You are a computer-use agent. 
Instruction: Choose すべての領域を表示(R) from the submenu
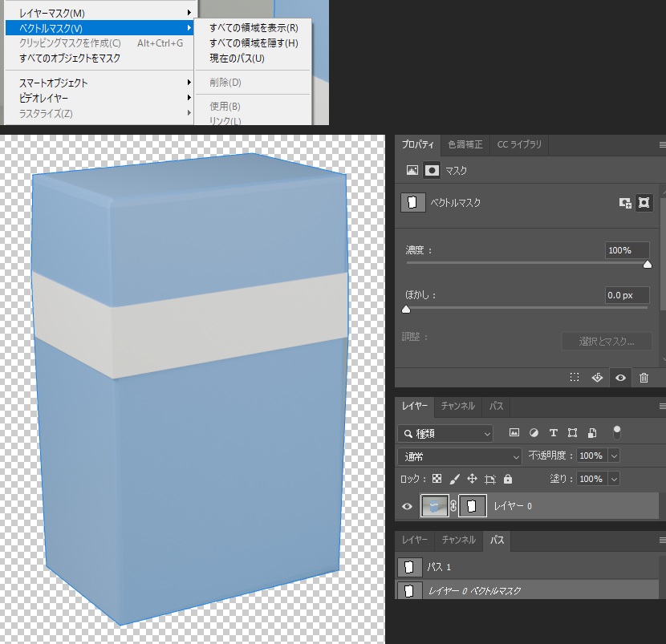[x=254, y=28]
